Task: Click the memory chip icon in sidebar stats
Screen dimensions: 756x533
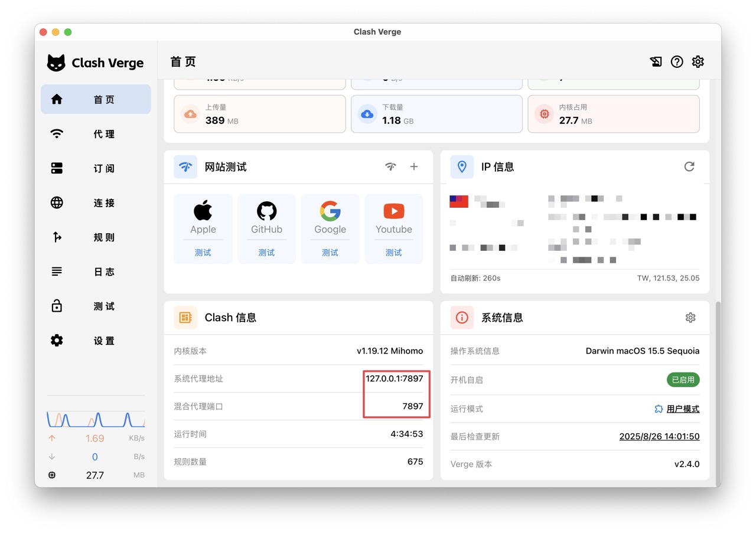Action: [x=52, y=475]
